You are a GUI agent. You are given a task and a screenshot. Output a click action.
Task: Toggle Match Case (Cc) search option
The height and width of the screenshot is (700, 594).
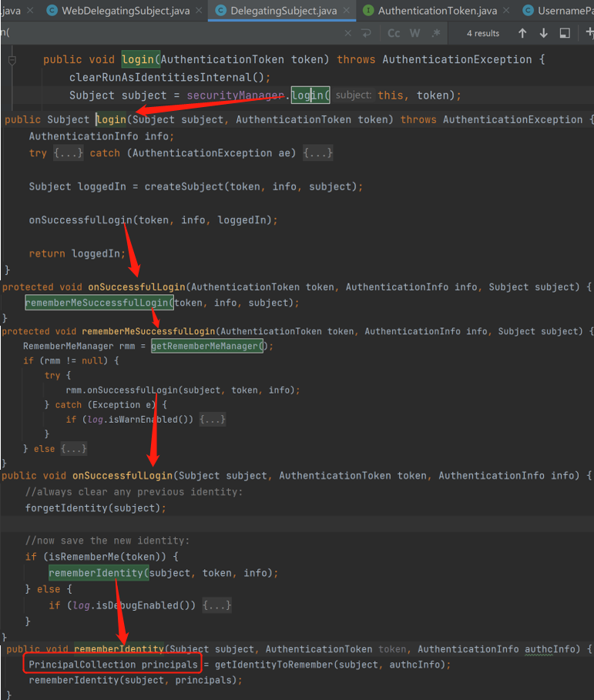(394, 33)
